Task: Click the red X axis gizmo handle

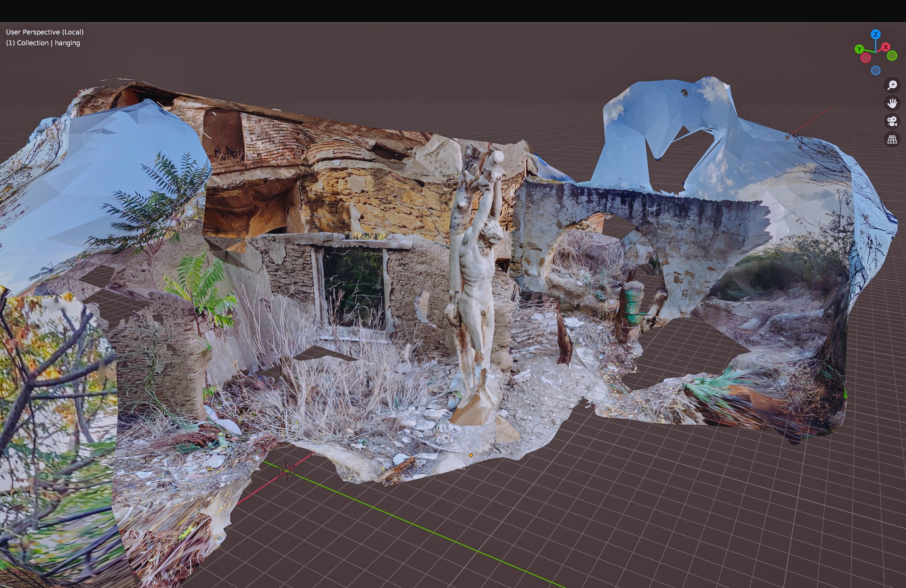Action: click(886, 47)
